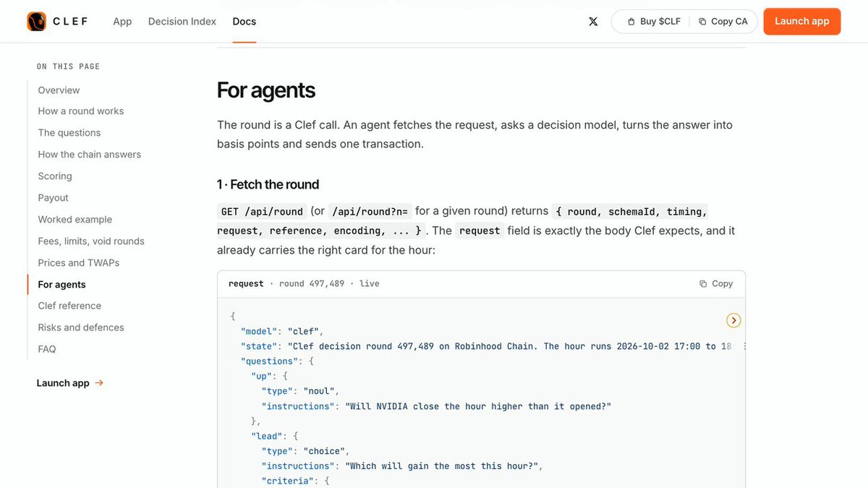Image resolution: width=868 pixels, height=488 pixels.
Task: Click the "1 · Fetch the round" subheading
Action: point(268,184)
